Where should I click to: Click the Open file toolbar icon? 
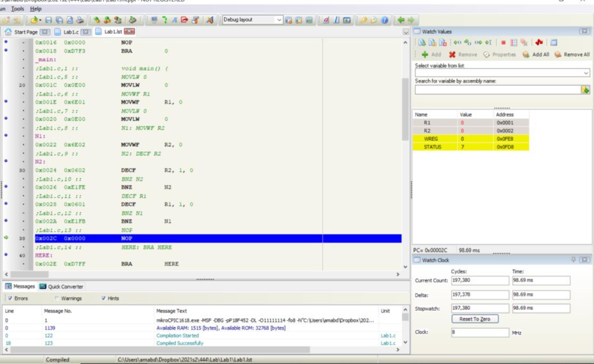coord(34,20)
